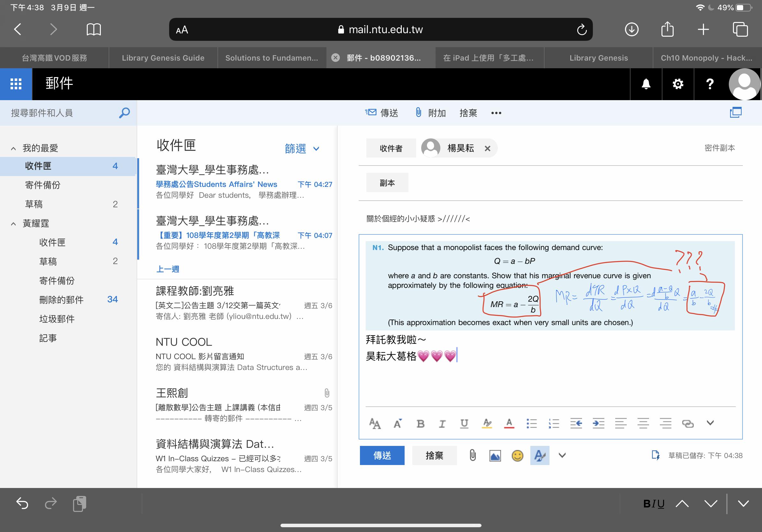Collapse the 黃耀霆 mailbox tree

[x=13, y=224]
